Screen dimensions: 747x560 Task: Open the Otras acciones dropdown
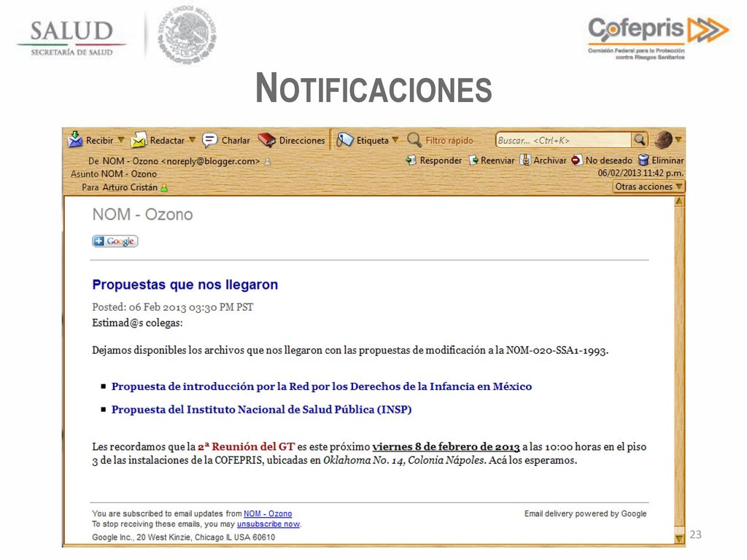(649, 187)
